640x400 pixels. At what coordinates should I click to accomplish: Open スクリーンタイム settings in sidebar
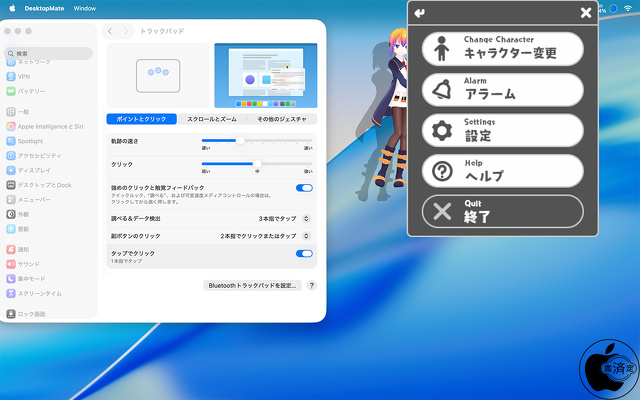(34, 293)
